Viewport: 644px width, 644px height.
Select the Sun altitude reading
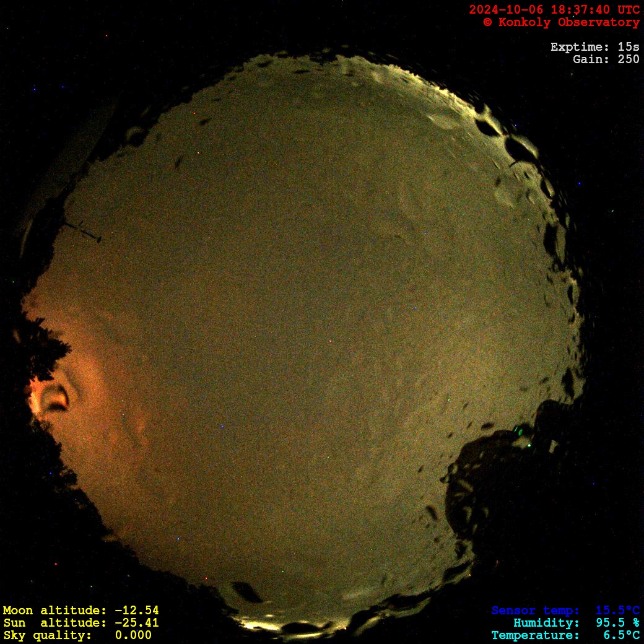coord(80,623)
